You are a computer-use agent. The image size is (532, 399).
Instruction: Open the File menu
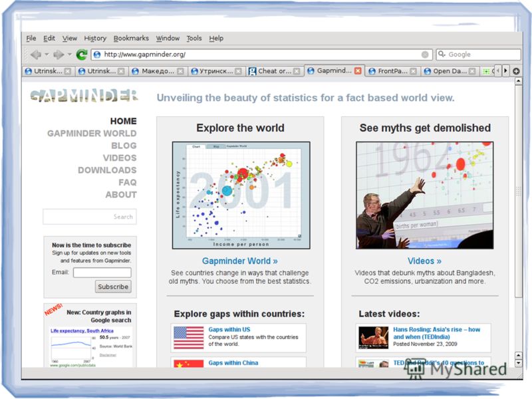31,39
